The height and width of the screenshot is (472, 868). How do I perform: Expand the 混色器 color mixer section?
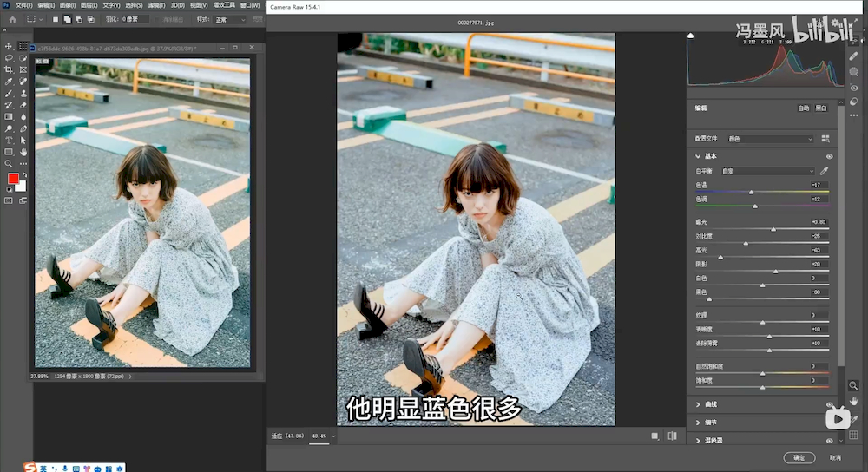tap(698, 441)
